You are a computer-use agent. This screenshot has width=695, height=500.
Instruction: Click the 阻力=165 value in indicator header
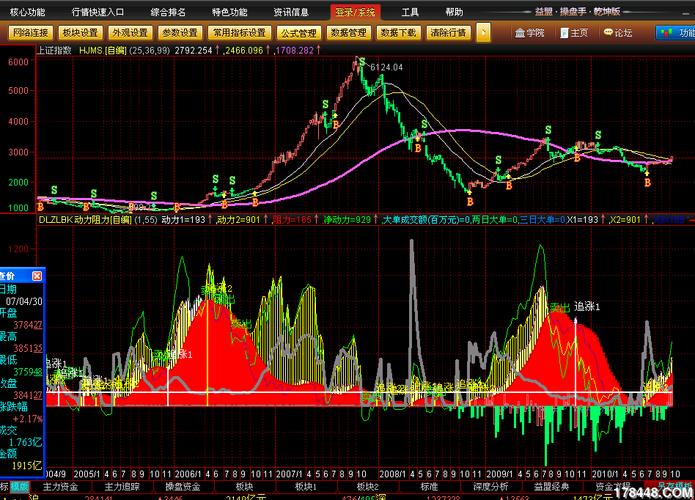(x=292, y=219)
